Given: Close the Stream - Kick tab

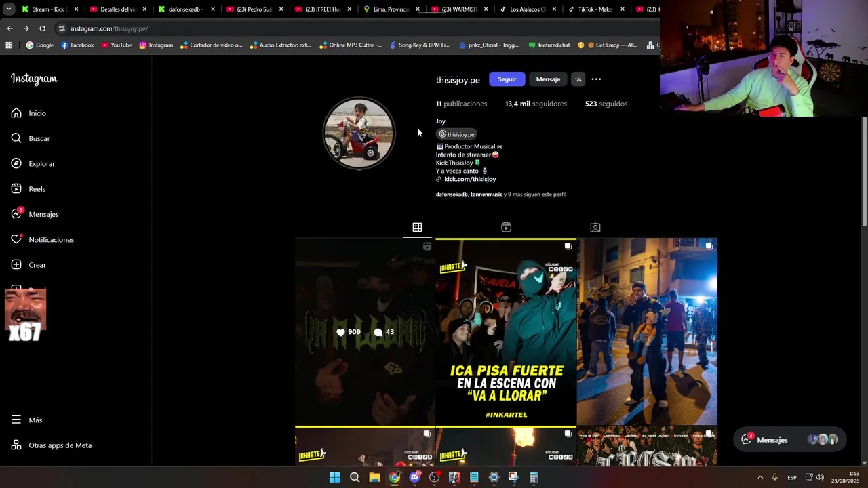Looking at the screenshot, I should point(76,9).
